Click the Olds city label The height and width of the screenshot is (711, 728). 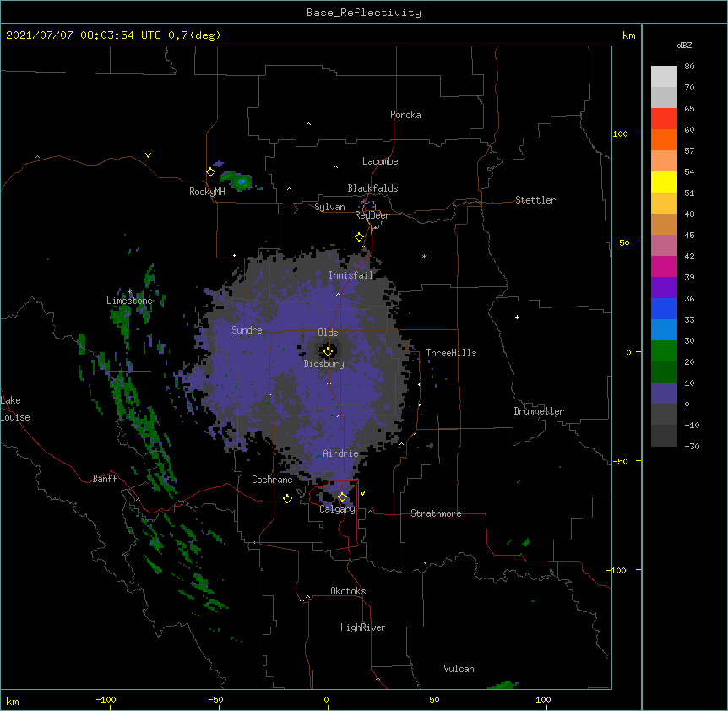click(x=328, y=333)
